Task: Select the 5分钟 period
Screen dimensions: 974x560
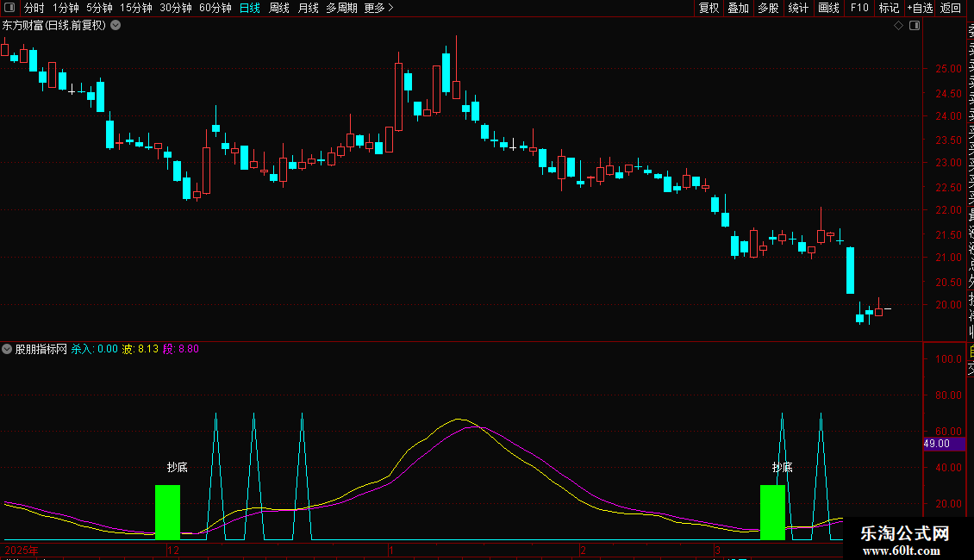Action: [99, 8]
